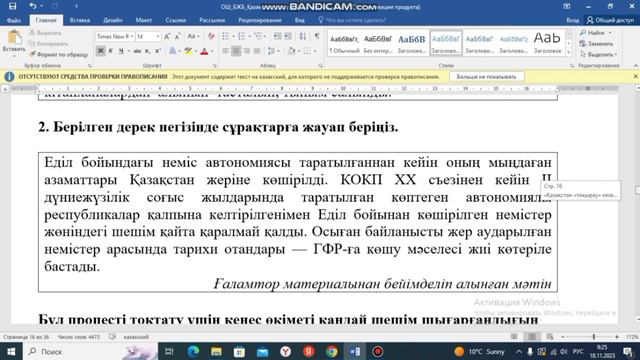Click the increase indent icon
The image size is (640, 360).
tap(288, 36)
